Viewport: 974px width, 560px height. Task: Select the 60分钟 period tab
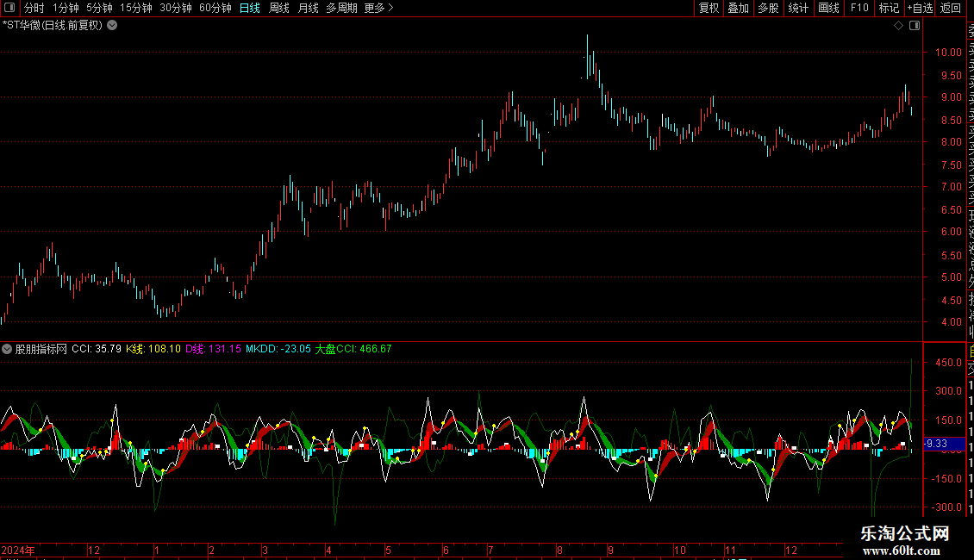(x=215, y=8)
